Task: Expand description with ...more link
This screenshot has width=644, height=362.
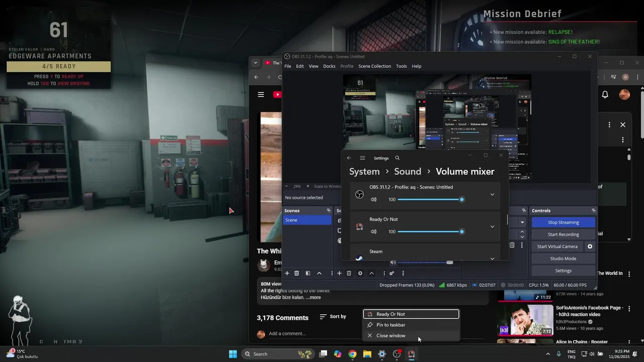Action: [x=313, y=298]
